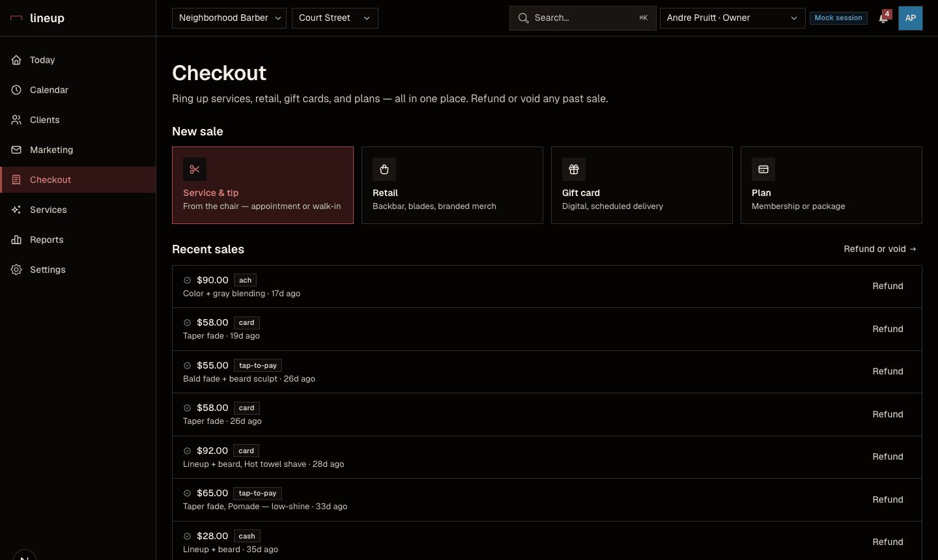Click the Reports bar chart icon
The width and height of the screenshot is (938, 560).
(x=16, y=240)
